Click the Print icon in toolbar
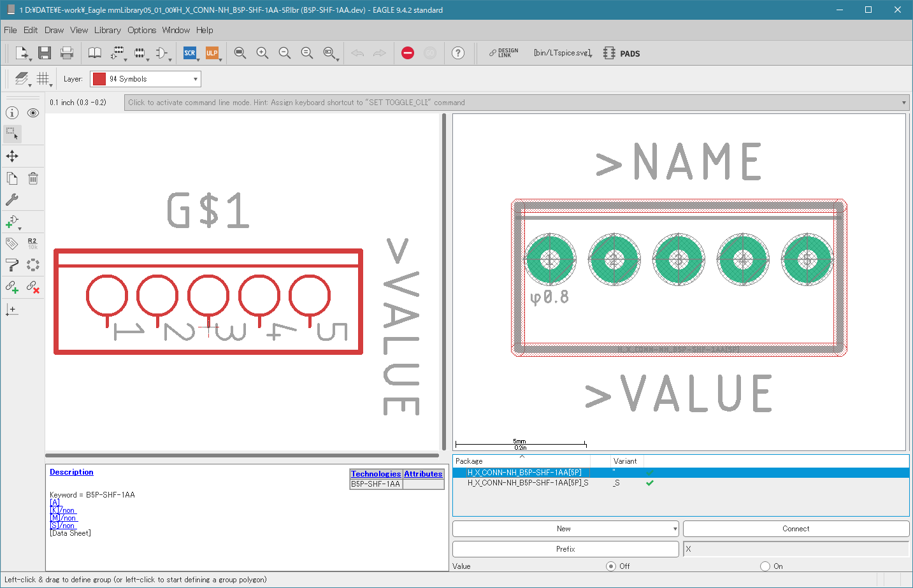The width and height of the screenshot is (913, 588). 67,53
